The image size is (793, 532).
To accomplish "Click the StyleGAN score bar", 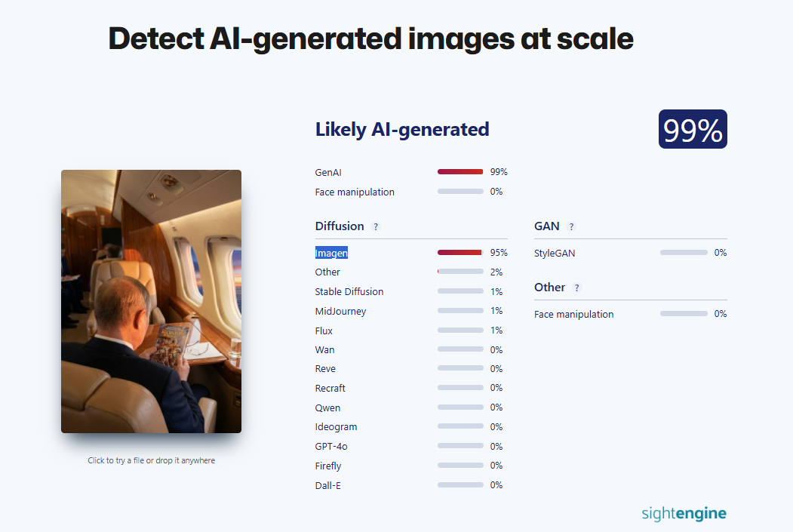I will [684, 253].
